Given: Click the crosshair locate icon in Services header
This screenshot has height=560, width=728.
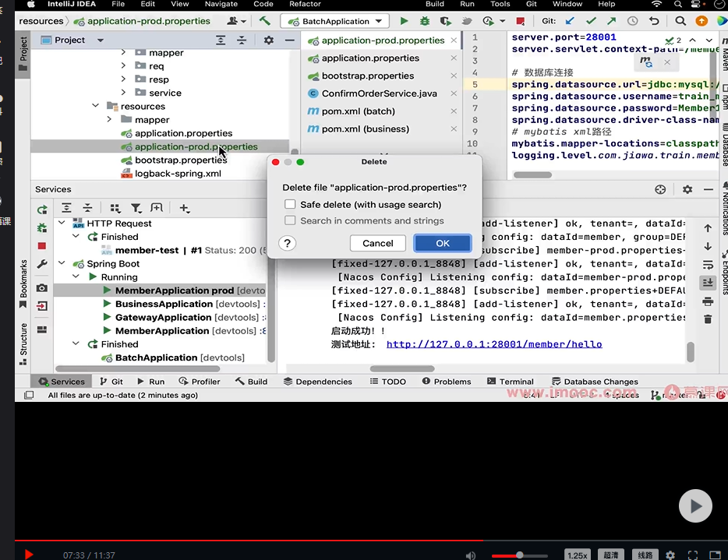Looking at the screenshot, I should click(660, 189).
